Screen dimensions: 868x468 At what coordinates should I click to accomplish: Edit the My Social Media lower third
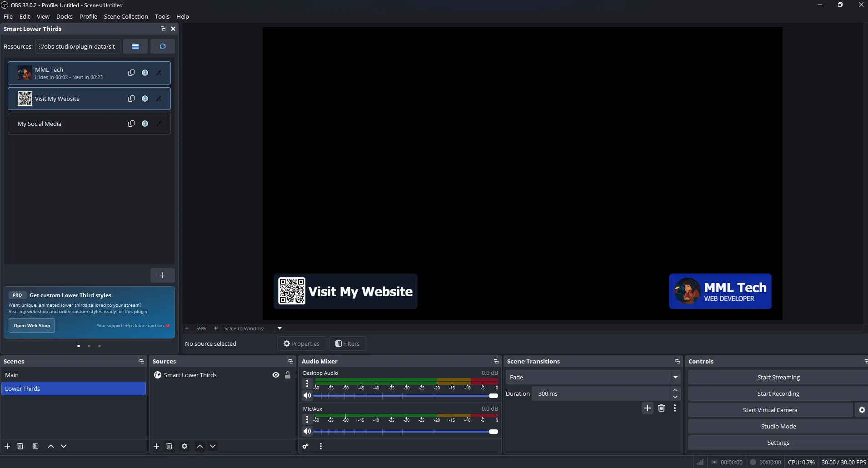click(x=159, y=124)
